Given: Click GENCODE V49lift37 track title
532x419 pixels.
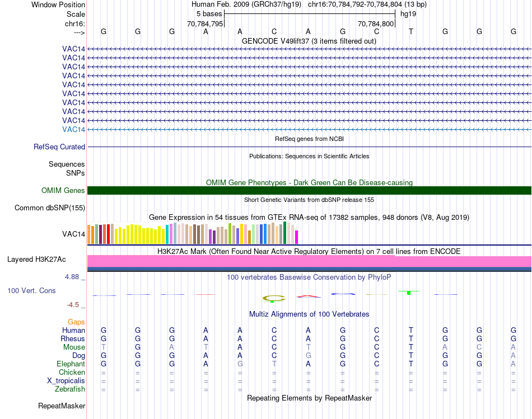Looking at the screenshot, I should coord(309,41).
